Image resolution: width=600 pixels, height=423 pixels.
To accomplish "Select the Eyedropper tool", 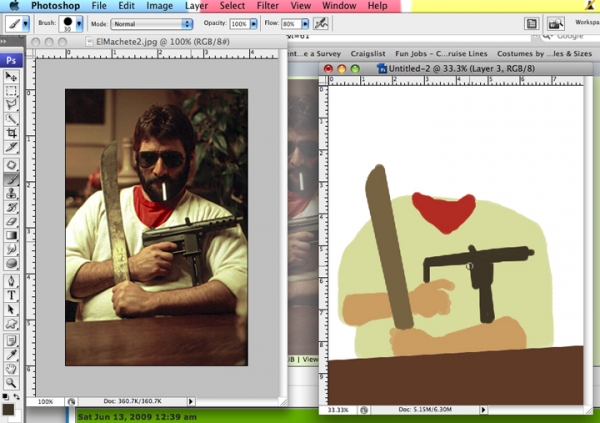I will pyautogui.click(x=11, y=355).
